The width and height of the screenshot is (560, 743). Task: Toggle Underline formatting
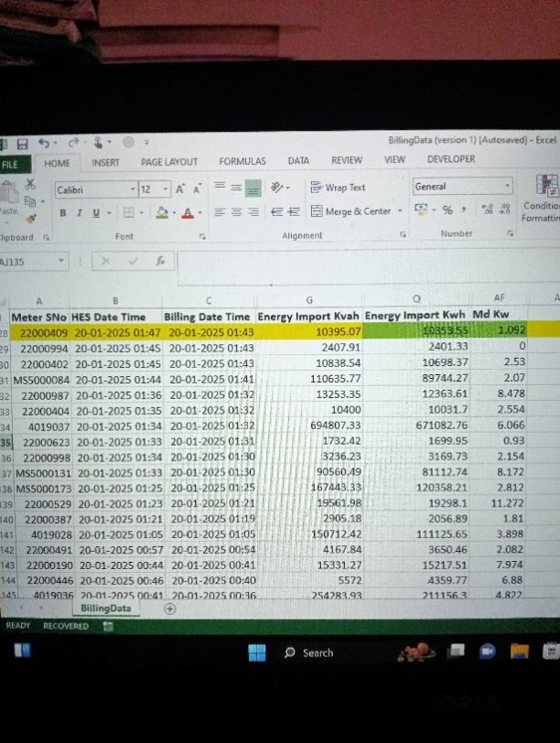tap(96, 213)
